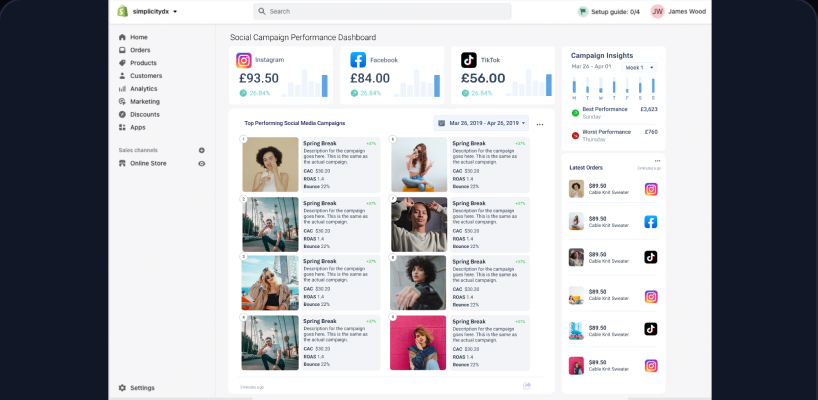The image size is (818, 400).
Task: Click the F day bar in Campaign Insights
Action: (x=627, y=86)
